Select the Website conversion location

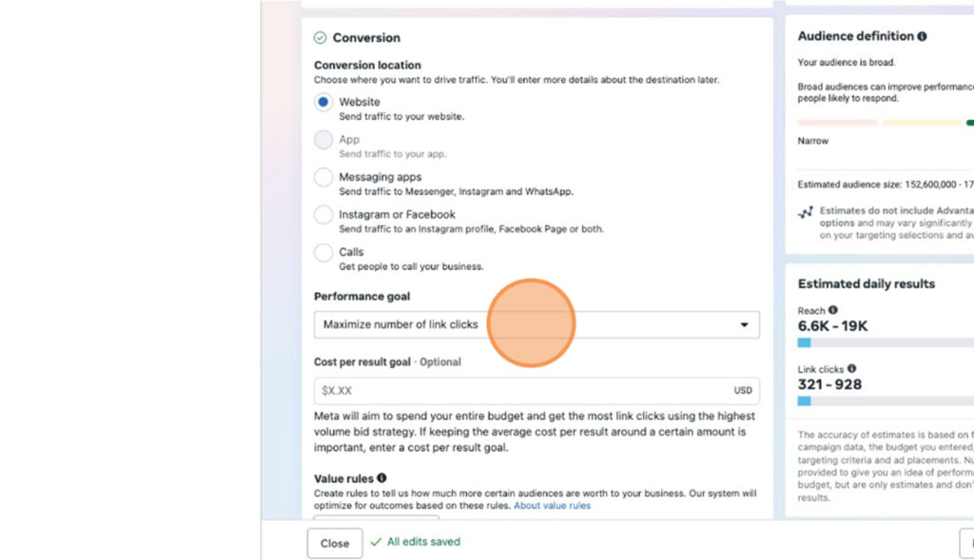point(323,103)
